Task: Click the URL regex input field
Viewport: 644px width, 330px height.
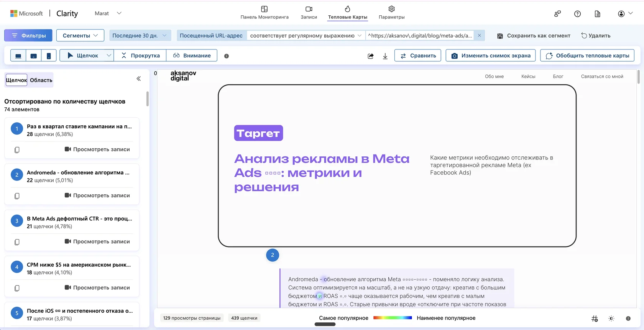Action: pos(420,35)
